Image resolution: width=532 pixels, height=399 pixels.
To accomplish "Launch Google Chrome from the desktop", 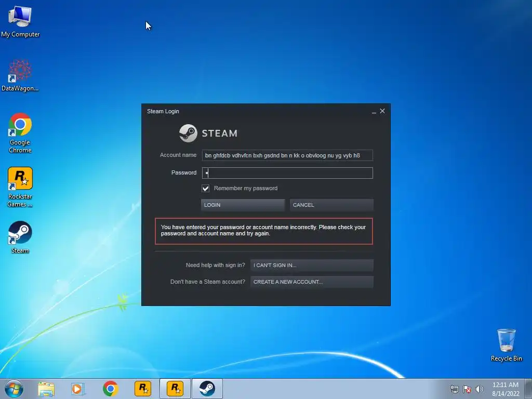I will point(20,132).
